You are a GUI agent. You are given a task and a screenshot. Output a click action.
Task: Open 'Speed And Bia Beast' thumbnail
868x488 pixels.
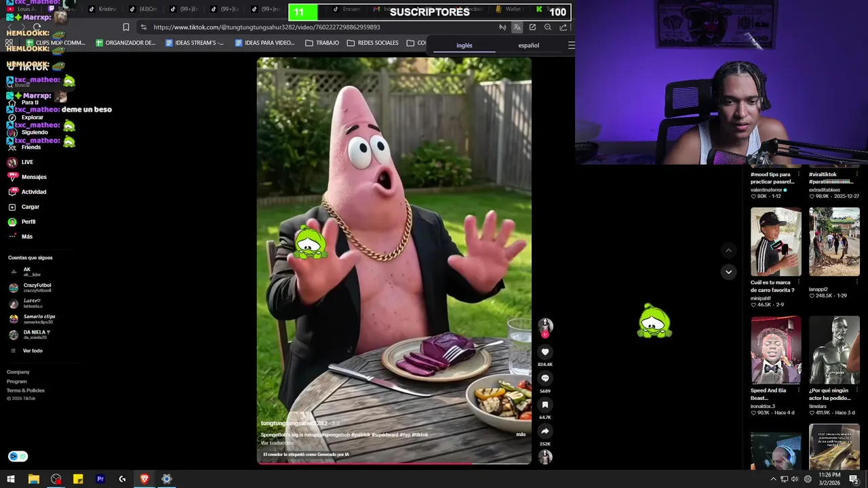tap(776, 350)
